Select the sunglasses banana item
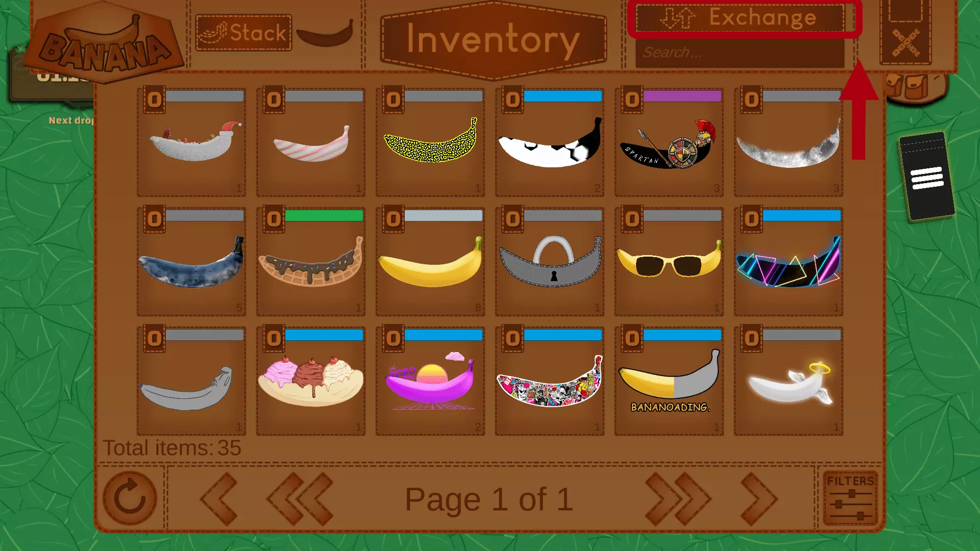Image resolution: width=980 pixels, height=551 pixels. pos(669,262)
